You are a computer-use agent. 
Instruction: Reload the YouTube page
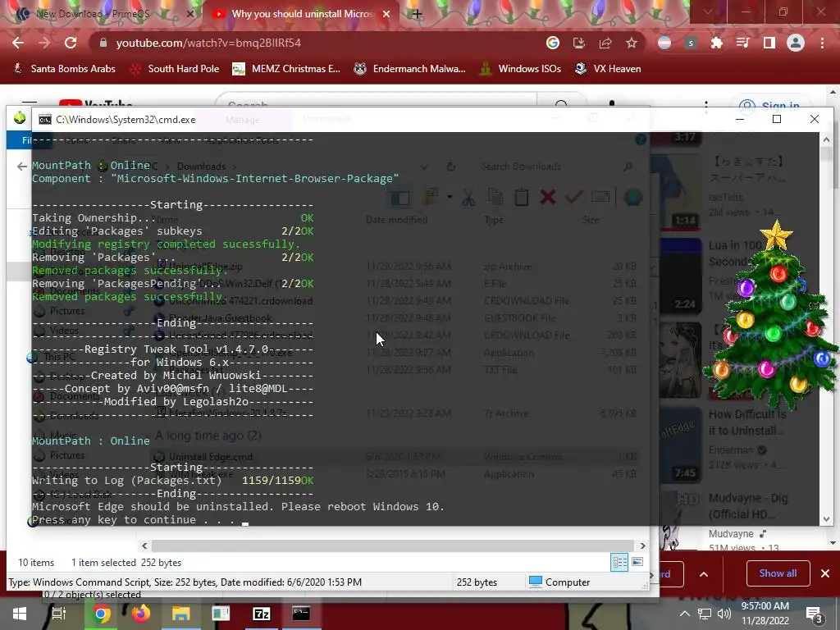(x=71, y=43)
